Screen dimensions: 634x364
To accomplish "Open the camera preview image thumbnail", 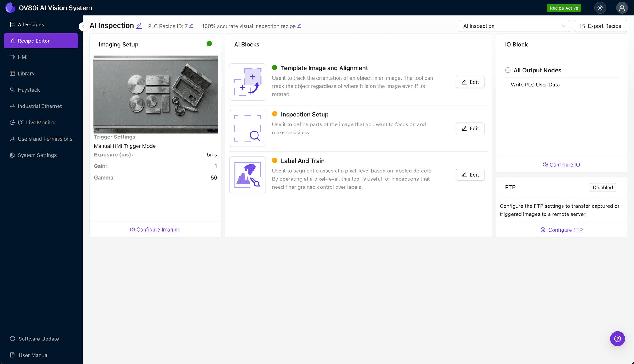I will (x=156, y=95).
